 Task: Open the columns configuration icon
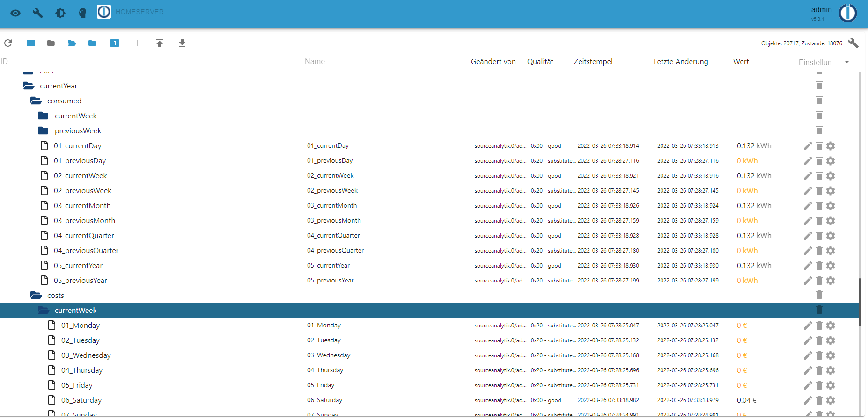30,43
